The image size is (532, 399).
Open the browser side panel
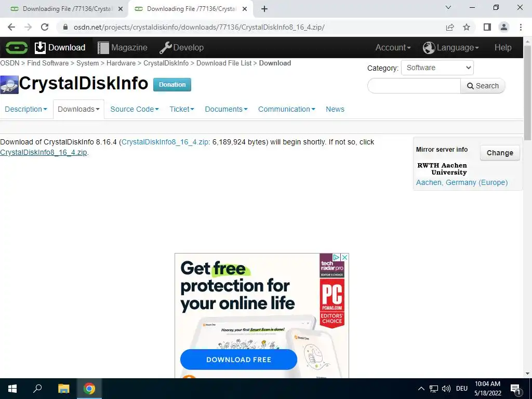coord(487,27)
